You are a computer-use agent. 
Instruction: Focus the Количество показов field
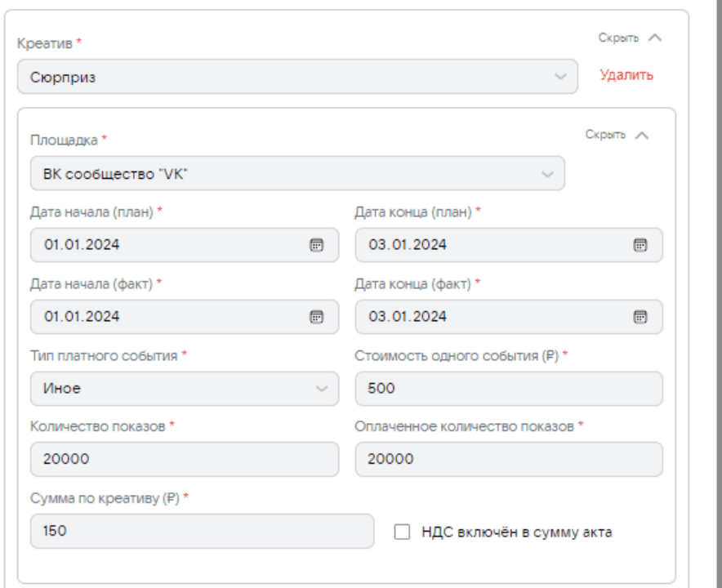pyautogui.click(x=184, y=460)
